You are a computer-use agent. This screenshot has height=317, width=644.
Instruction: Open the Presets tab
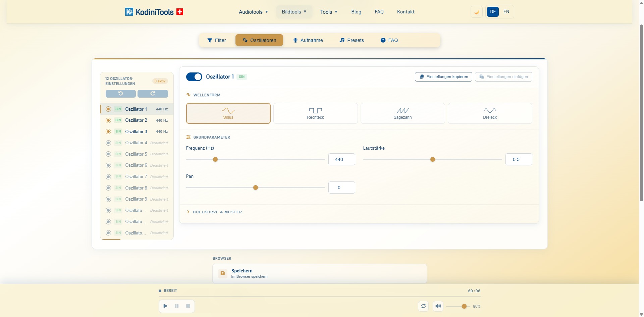(x=352, y=40)
